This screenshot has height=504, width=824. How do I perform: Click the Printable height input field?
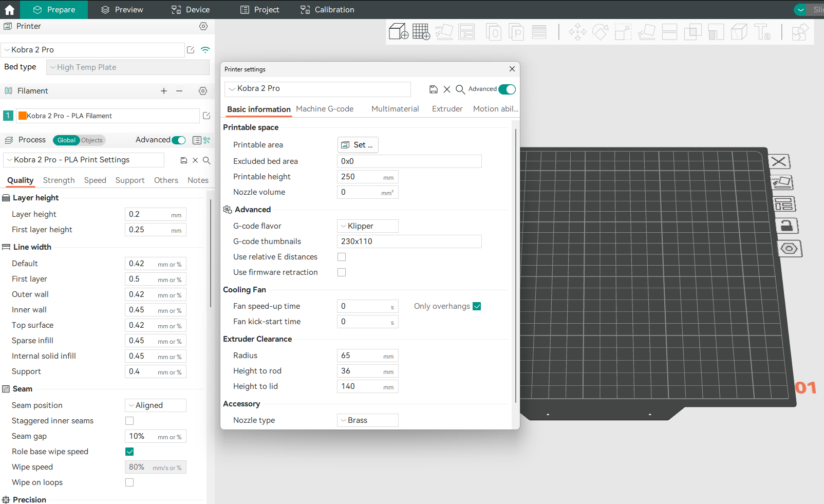point(368,177)
